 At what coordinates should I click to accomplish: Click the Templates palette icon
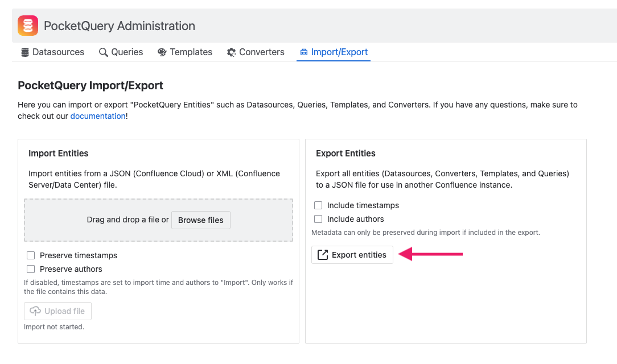click(162, 52)
